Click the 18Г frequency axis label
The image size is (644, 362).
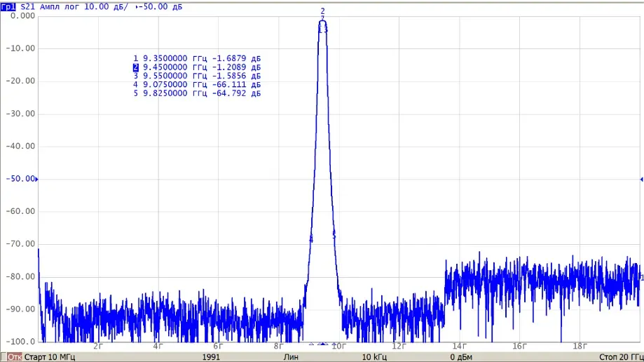point(580,346)
